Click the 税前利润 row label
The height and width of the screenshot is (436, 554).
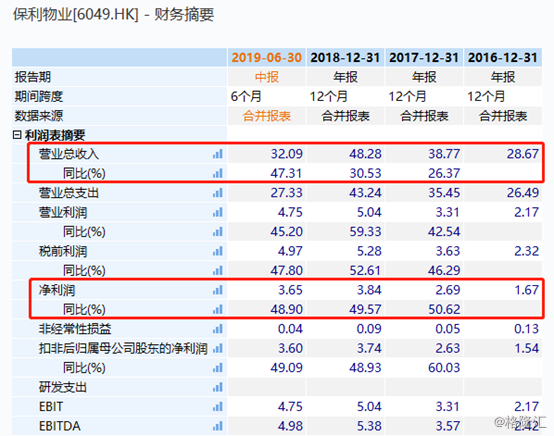tap(63, 251)
